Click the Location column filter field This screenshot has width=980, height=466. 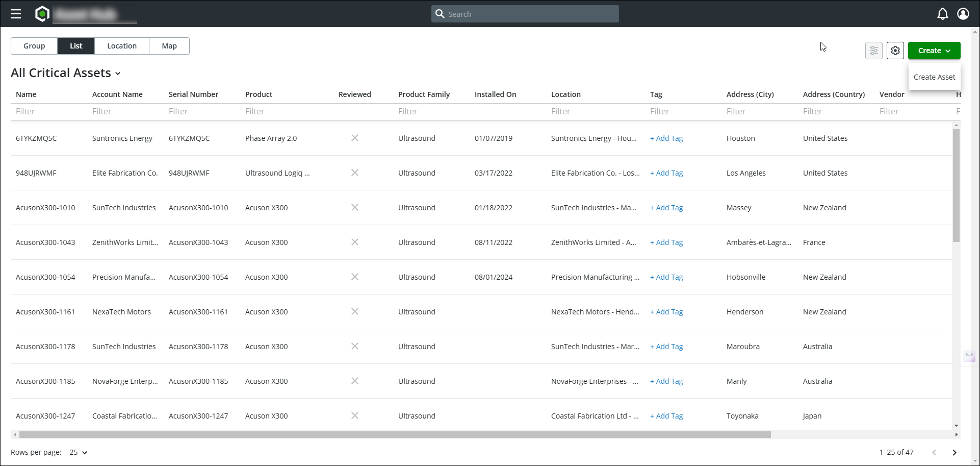[596, 111]
